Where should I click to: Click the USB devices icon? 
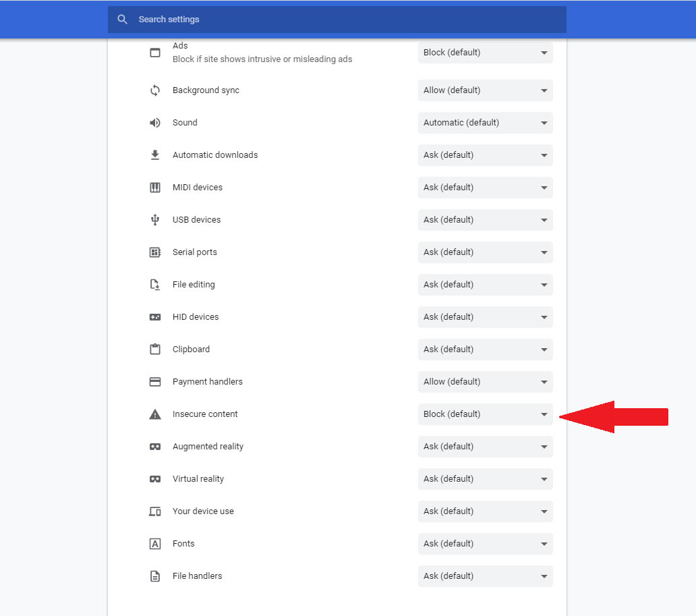pyautogui.click(x=155, y=219)
